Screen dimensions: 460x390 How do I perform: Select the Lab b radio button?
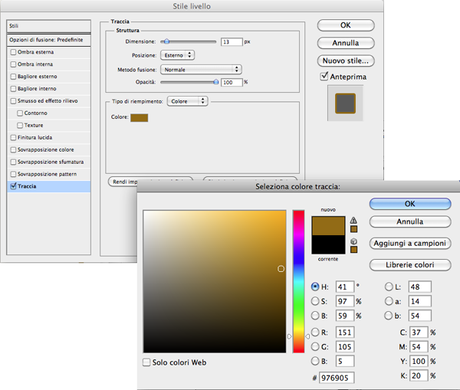click(x=389, y=315)
